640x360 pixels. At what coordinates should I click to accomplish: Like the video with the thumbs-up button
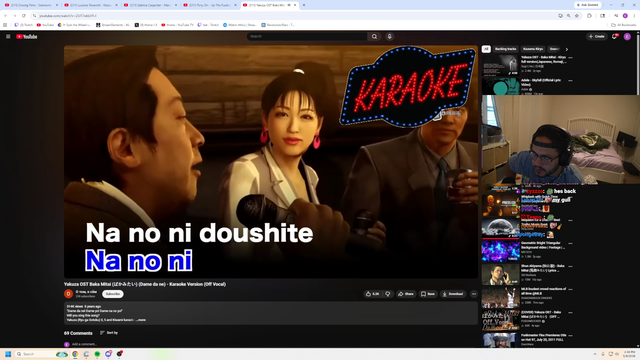point(372,294)
